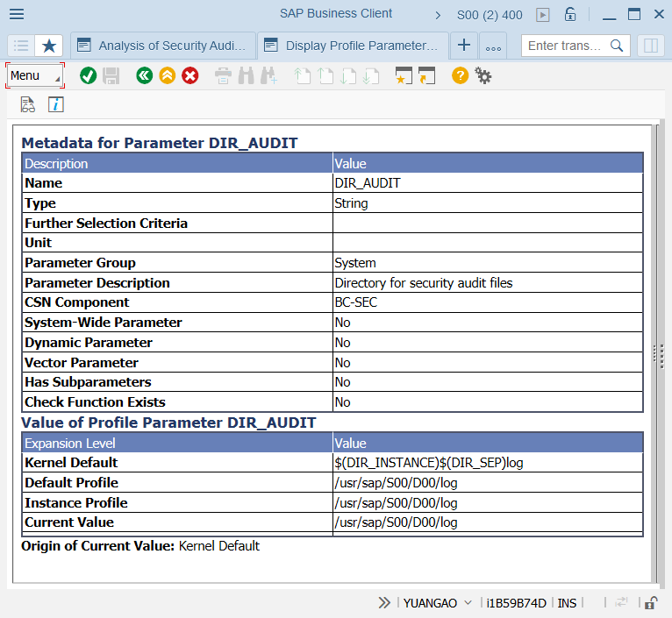Select the Current Value path cell
Screen dimensions: 672x618
(488, 522)
